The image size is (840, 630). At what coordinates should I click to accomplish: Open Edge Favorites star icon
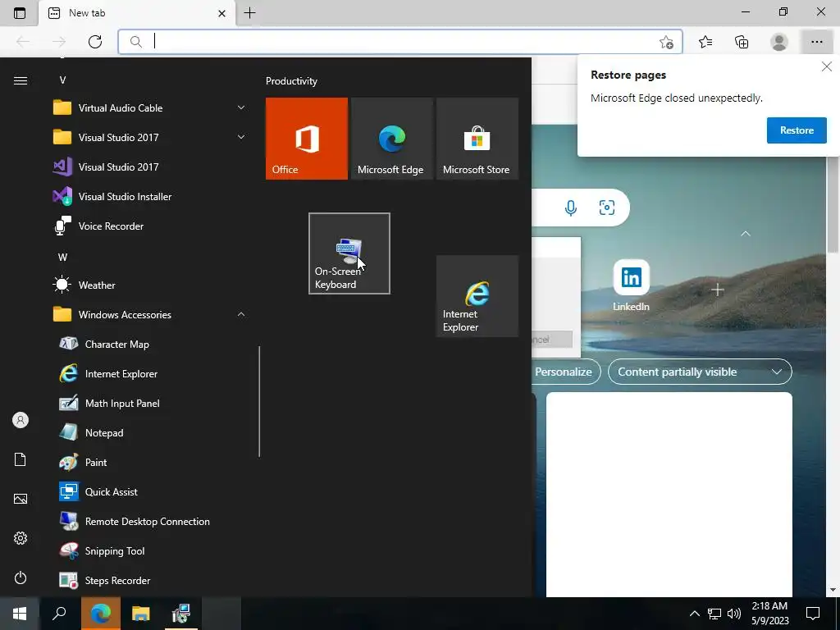pos(705,42)
